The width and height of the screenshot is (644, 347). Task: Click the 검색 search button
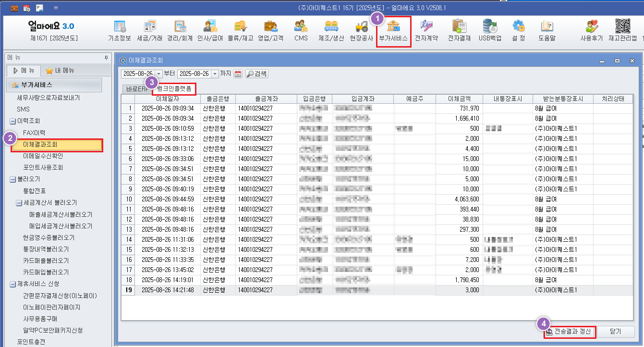257,74
